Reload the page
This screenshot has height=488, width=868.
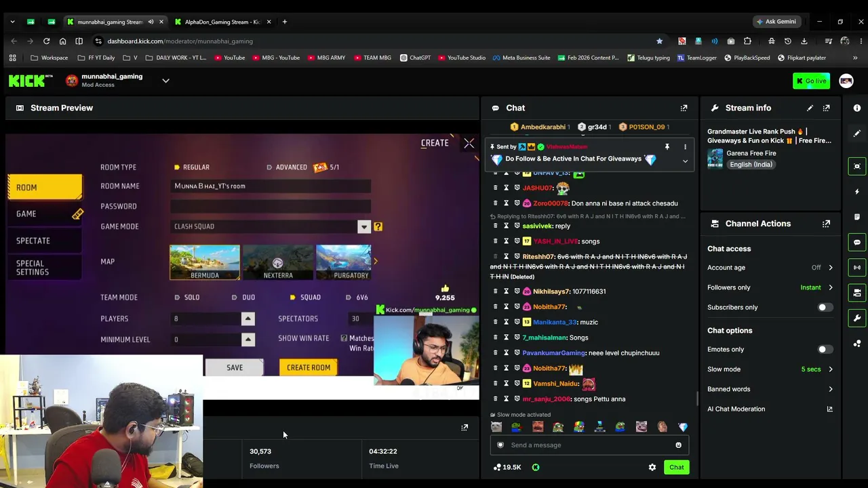pyautogui.click(x=47, y=41)
